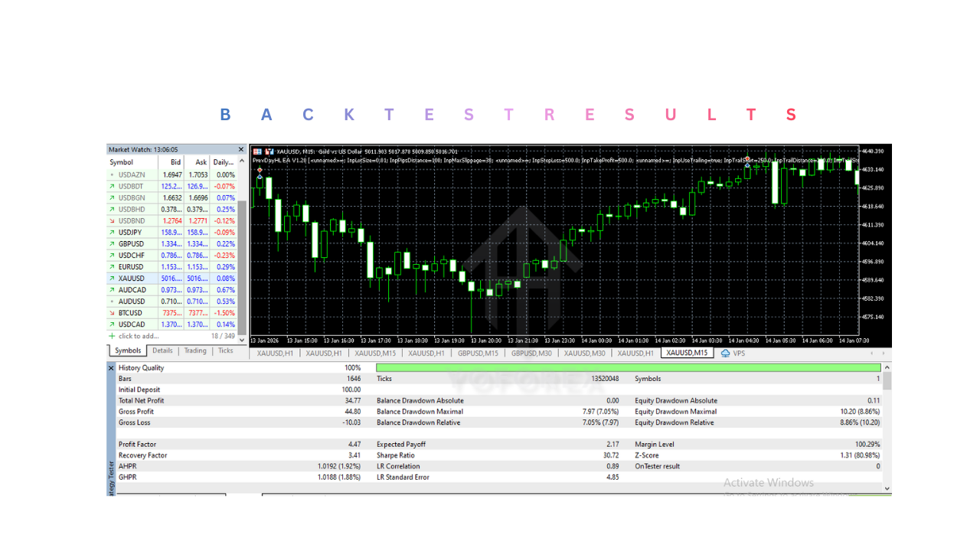Click the tester results scrollbar down arrow
Viewport: 980px width, 551px height.
point(887,488)
